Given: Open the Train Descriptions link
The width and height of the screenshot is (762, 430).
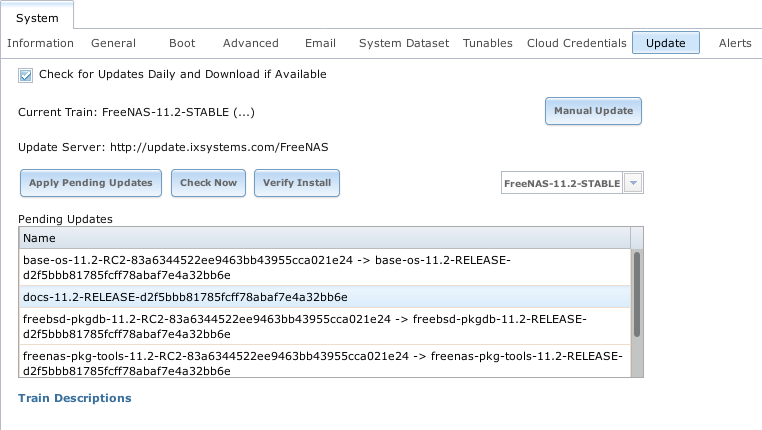Looking at the screenshot, I should (74, 398).
